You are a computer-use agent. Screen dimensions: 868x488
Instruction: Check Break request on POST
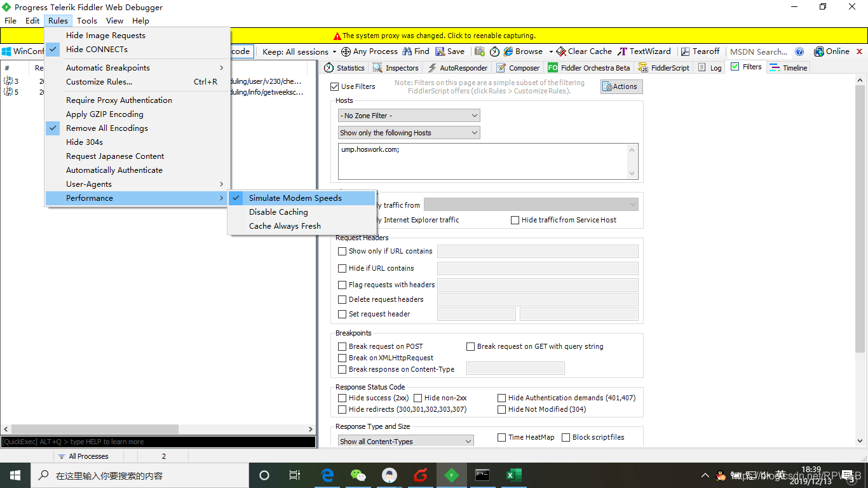342,346
